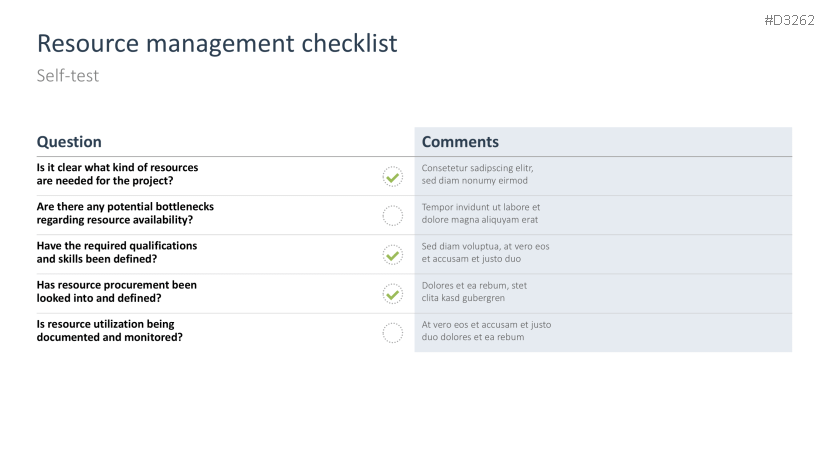Screen dimensions: 829x466
Task: Click the 'Consetetur sadipscing elitr' comment
Action: pyautogui.click(x=477, y=174)
